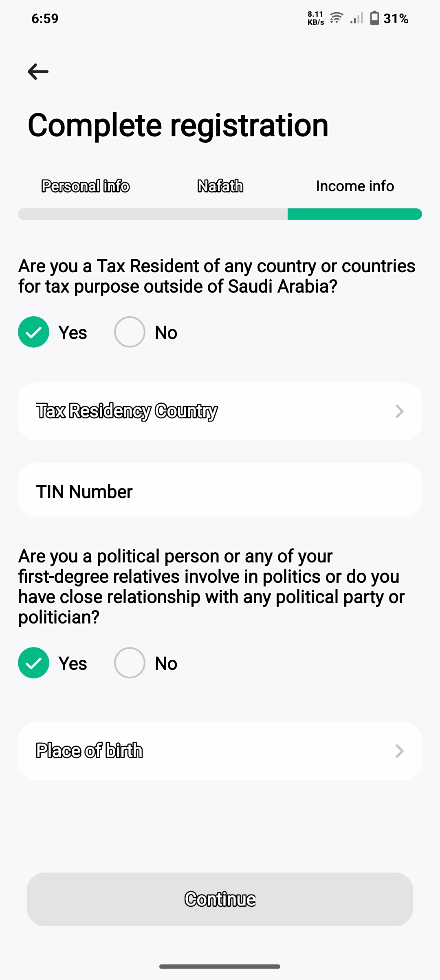Screen dimensions: 440x980
Task: Switch to the Personal info step
Action: [x=86, y=186]
